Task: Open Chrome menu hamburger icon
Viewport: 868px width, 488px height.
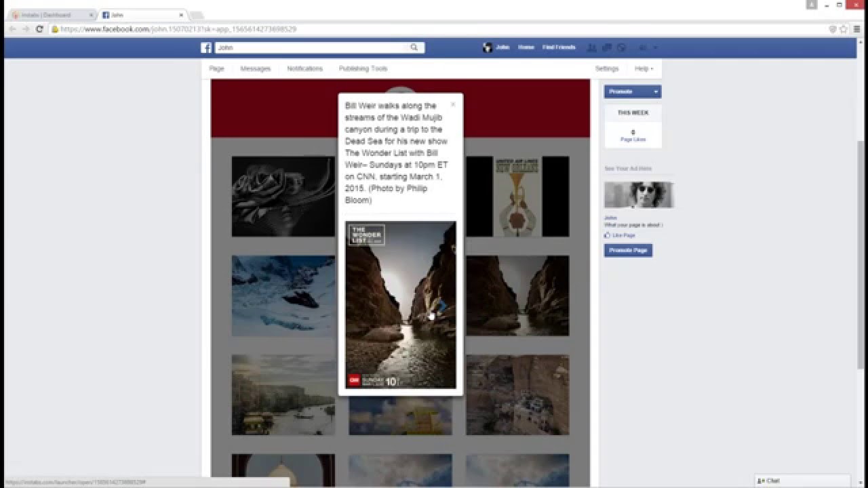Action: [x=857, y=29]
